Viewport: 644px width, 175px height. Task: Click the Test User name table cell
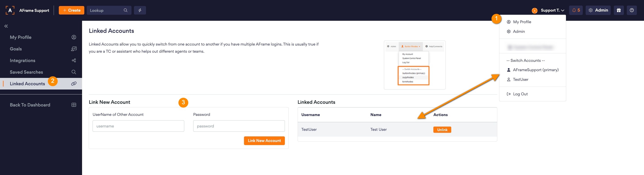(379, 129)
